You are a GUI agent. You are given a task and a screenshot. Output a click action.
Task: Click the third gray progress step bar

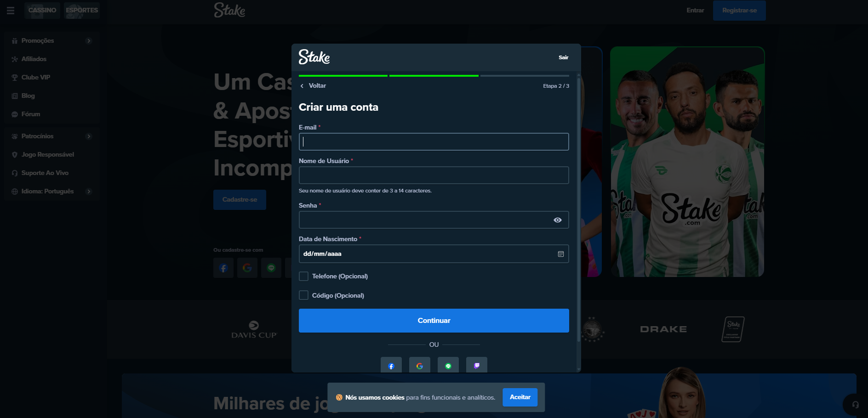point(525,76)
